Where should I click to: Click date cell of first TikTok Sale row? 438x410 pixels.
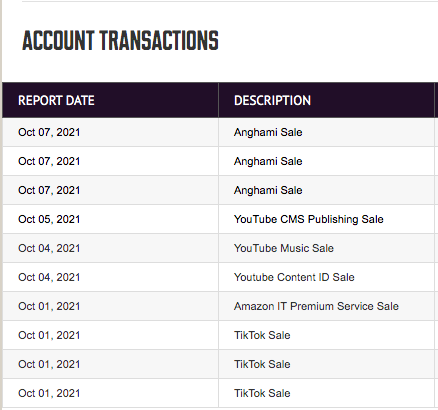pyautogui.click(x=49, y=335)
